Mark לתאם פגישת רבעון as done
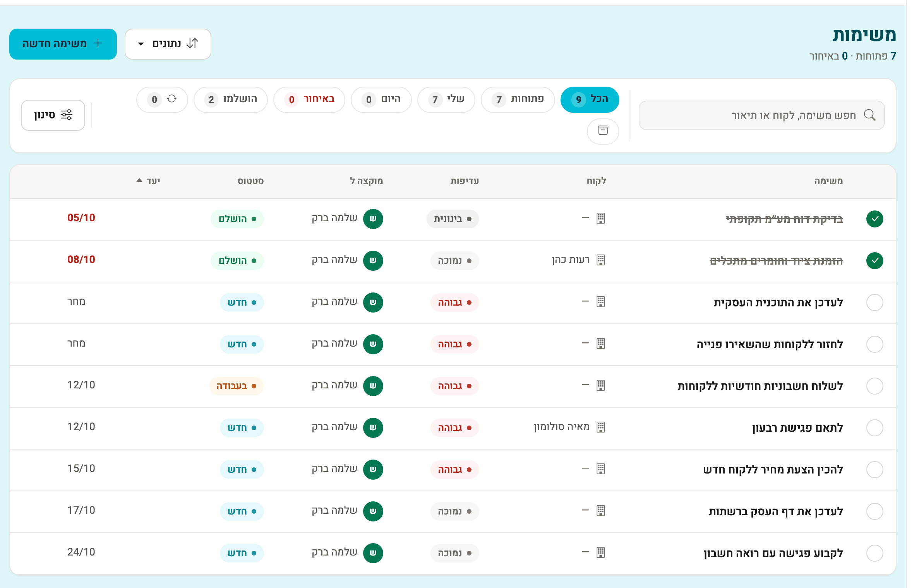This screenshot has width=912, height=588. tap(874, 428)
